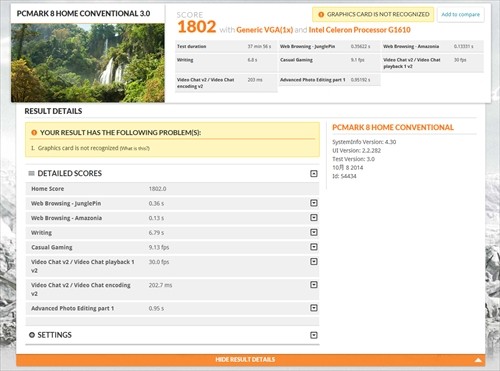Screen dimensions: 500x371
Task: Click the Test Version: 3.0 text
Action: (353, 159)
